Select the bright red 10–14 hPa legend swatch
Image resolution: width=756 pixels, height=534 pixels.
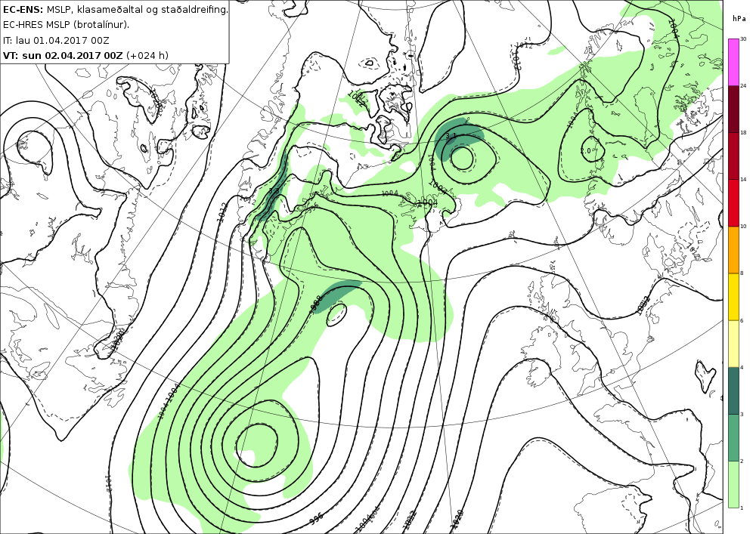click(733, 202)
